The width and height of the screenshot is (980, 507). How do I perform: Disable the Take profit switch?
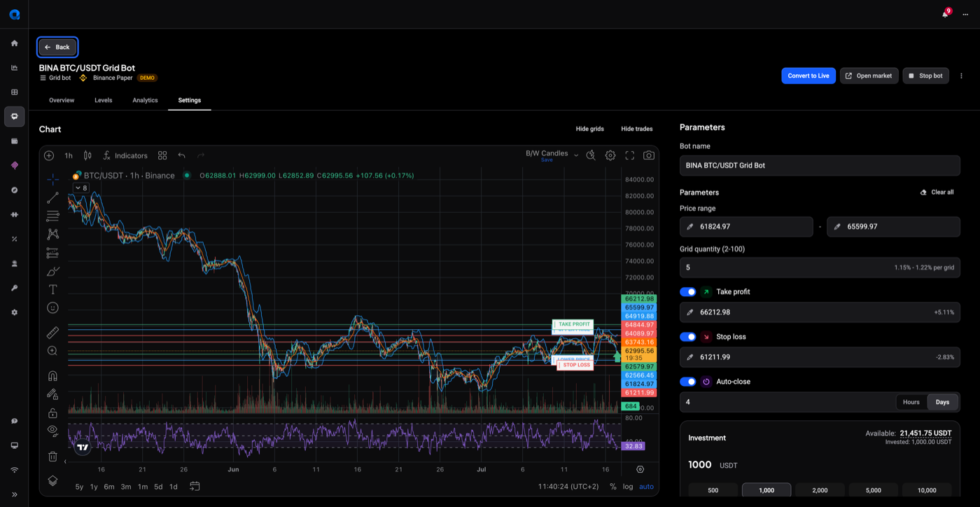click(688, 292)
